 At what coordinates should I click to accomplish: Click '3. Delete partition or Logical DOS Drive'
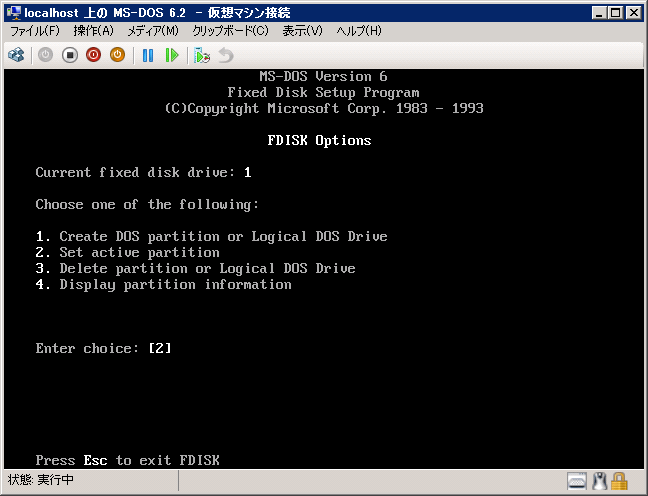click(x=195, y=269)
